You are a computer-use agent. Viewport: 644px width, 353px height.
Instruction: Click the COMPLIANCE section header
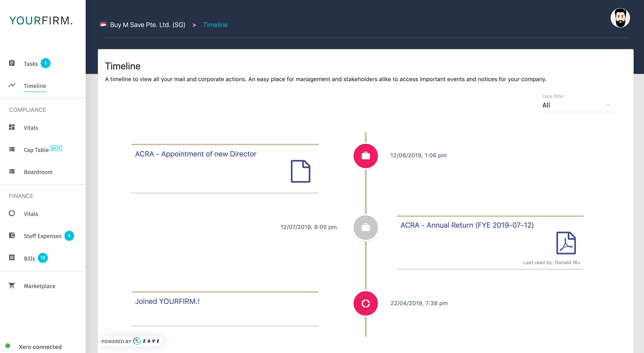pos(28,110)
